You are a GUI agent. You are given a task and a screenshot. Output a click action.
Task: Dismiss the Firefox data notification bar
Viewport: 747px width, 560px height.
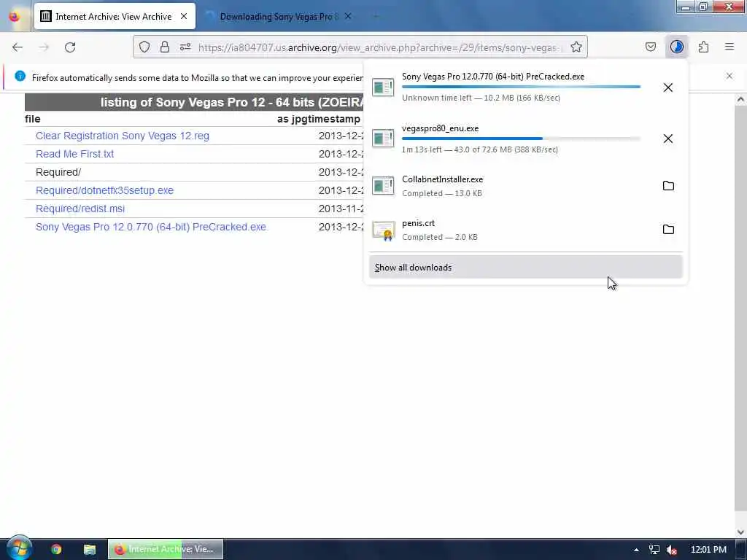(x=729, y=76)
